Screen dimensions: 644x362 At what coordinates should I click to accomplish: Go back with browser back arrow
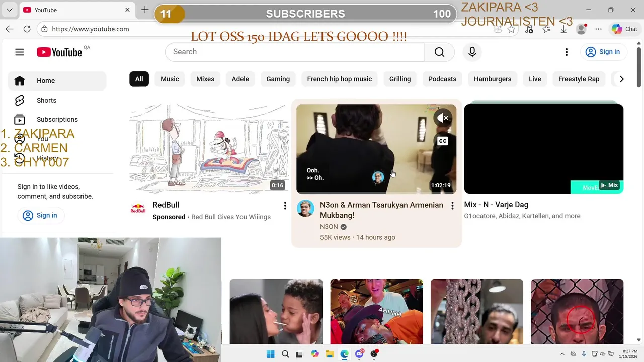click(10, 29)
